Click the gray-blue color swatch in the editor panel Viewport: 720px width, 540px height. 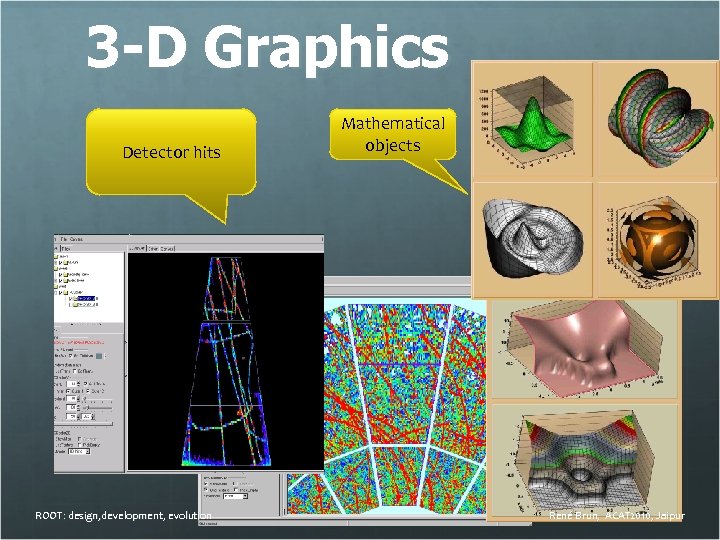click(99, 356)
